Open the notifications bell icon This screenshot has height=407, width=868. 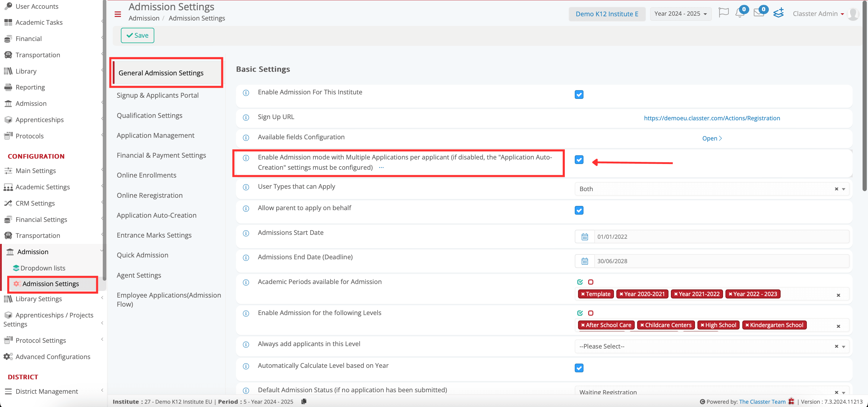coord(740,13)
